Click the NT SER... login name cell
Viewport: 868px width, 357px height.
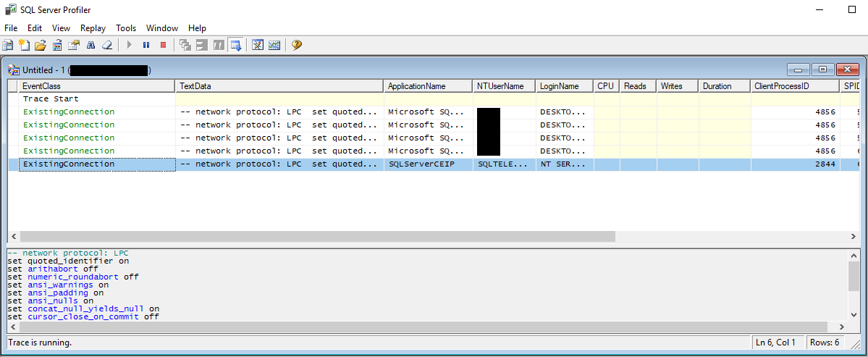[565, 164]
